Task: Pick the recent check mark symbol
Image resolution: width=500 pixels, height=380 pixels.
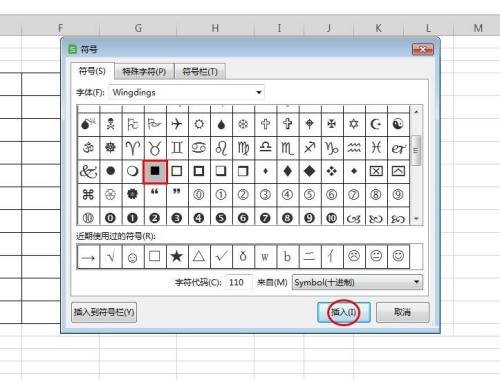Action: [x=221, y=257]
